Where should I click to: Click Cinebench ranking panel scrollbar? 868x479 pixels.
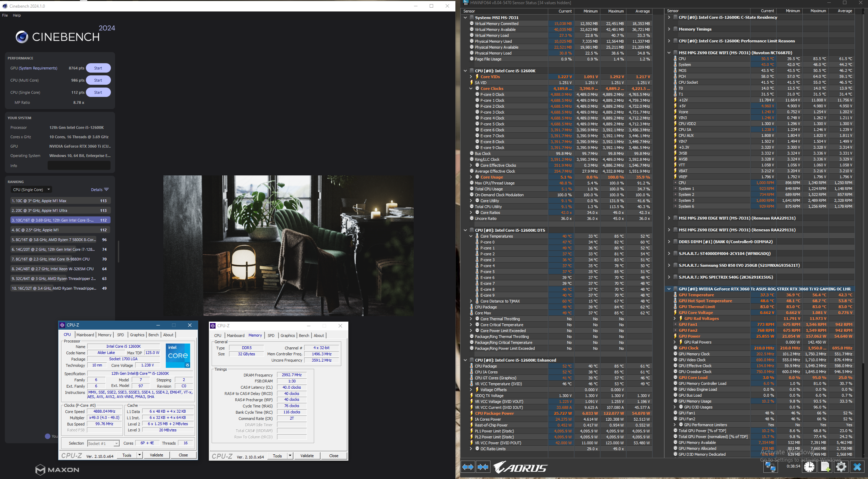[119, 251]
